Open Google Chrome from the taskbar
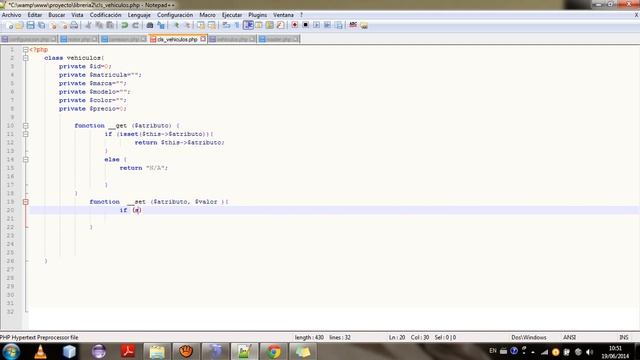The height and width of the screenshot is (360, 640). tap(273, 351)
